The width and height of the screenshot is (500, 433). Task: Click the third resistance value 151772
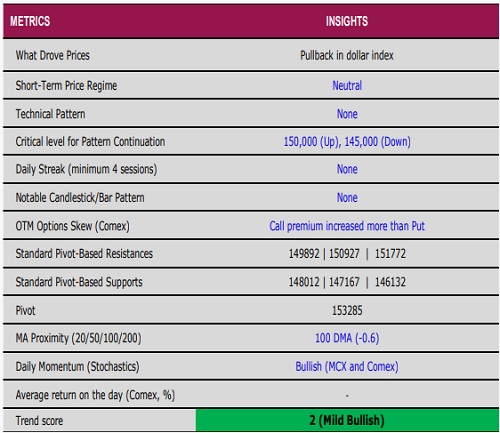pyautogui.click(x=390, y=254)
